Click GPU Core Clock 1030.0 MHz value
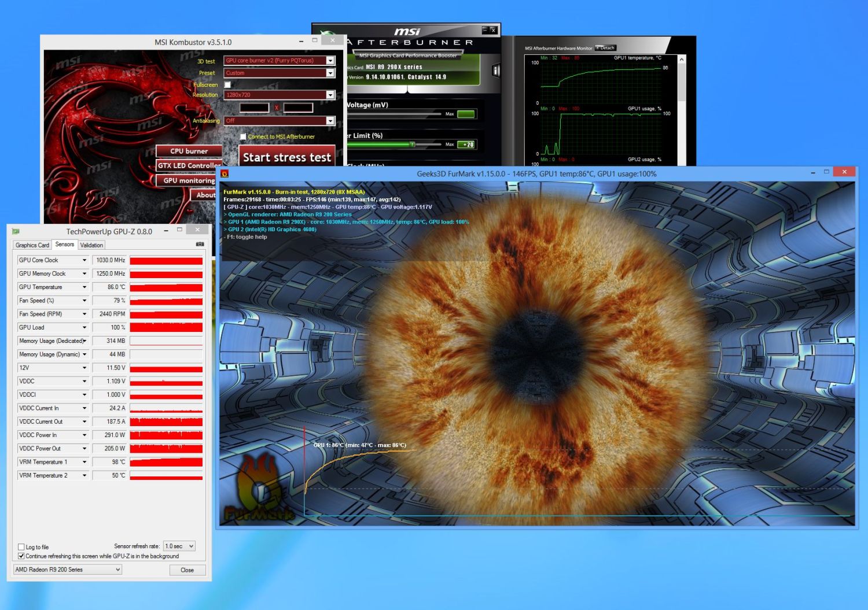Image resolution: width=868 pixels, height=610 pixels. pos(109,260)
